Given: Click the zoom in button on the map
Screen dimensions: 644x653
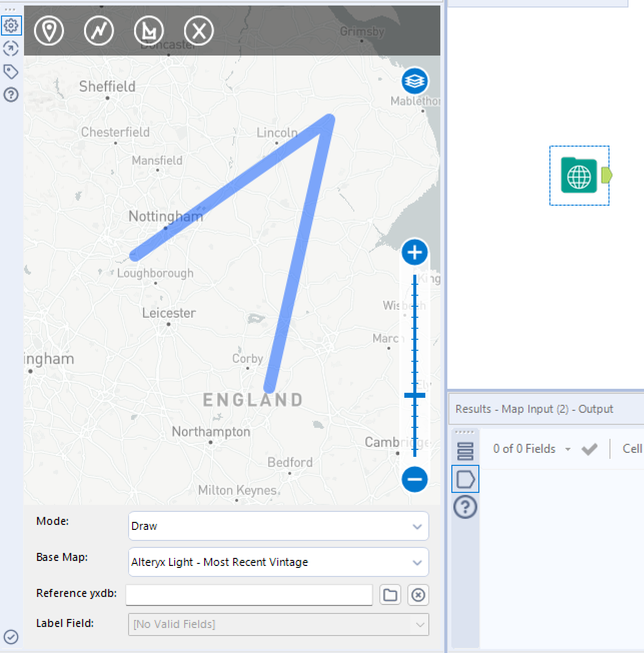Looking at the screenshot, I should tap(414, 252).
